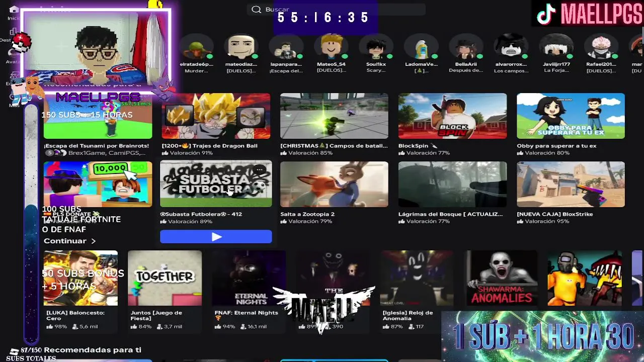Open the BlockSpin game thumbnail
This screenshot has height=362, width=644.
[452, 116]
